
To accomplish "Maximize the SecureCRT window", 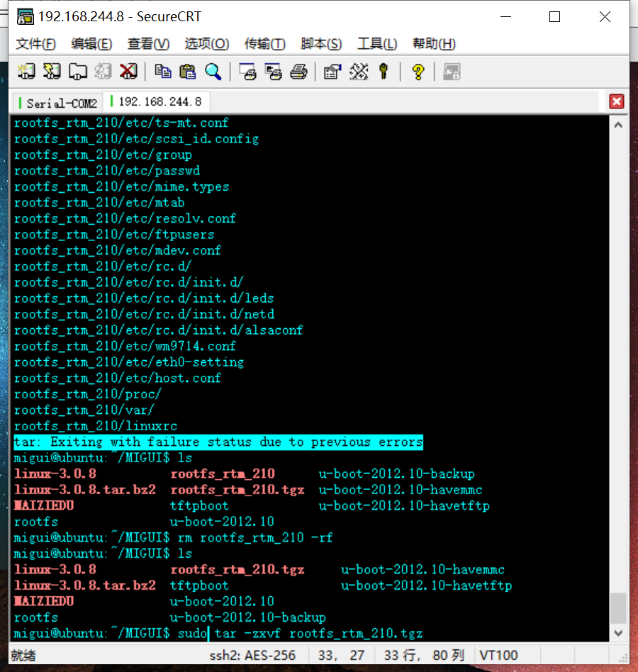I will tap(555, 17).
